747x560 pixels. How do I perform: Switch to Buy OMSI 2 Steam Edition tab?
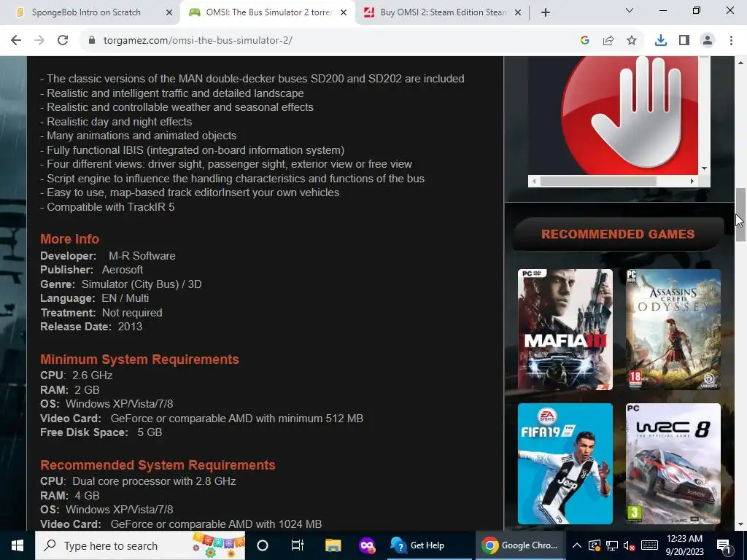point(443,12)
